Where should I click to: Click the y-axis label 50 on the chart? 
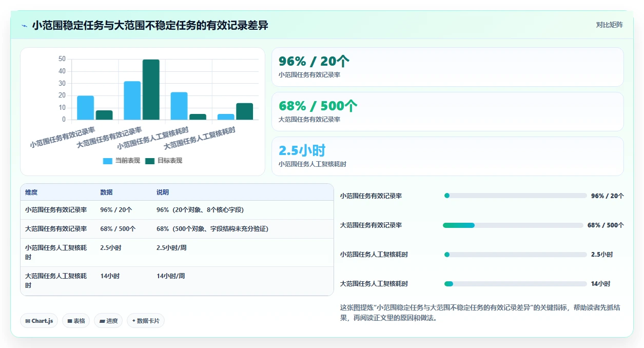tap(62, 59)
